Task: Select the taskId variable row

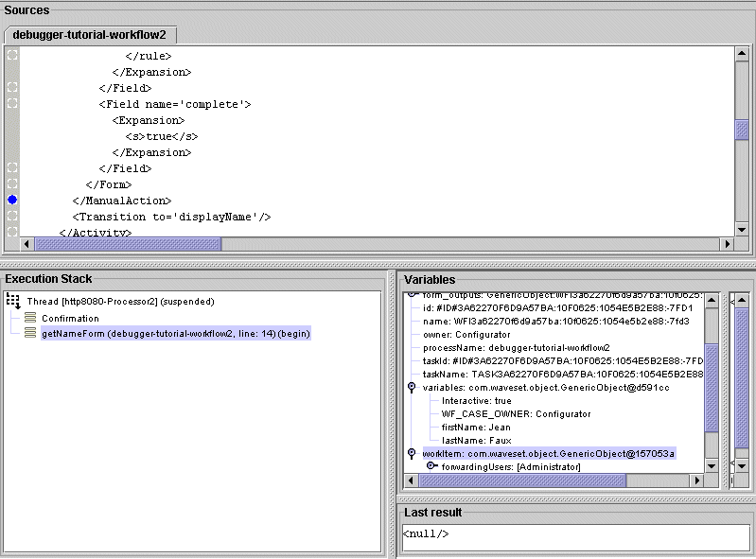Action: coord(563,361)
